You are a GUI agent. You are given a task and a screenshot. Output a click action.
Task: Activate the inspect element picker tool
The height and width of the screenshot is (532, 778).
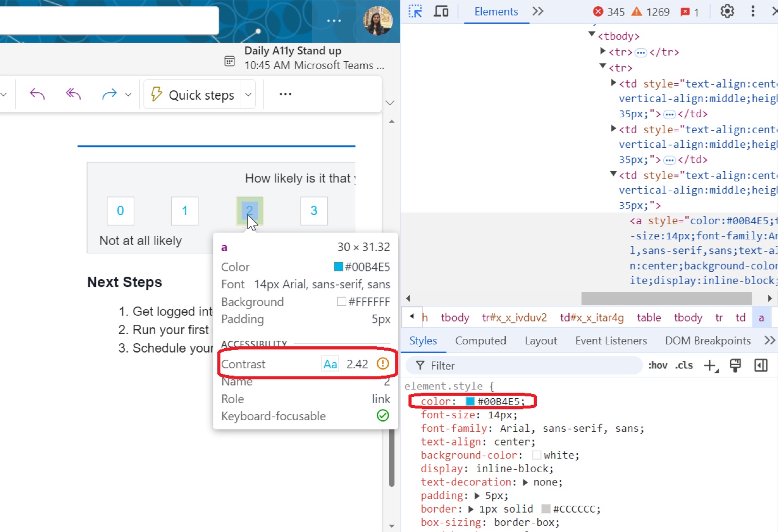(415, 11)
